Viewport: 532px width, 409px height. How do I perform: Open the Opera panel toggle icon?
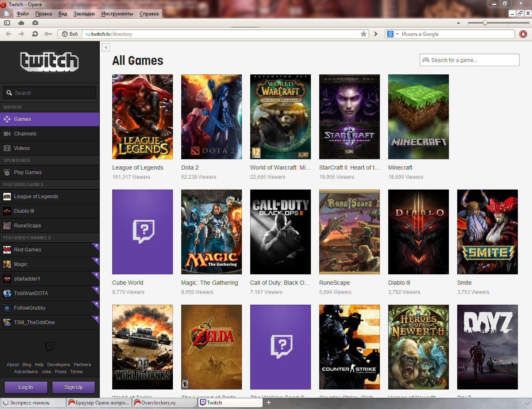click(x=7, y=23)
